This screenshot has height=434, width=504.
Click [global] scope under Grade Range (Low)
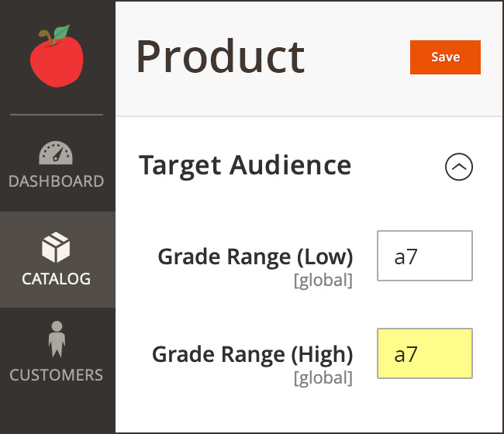pyautogui.click(x=323, y=281)
